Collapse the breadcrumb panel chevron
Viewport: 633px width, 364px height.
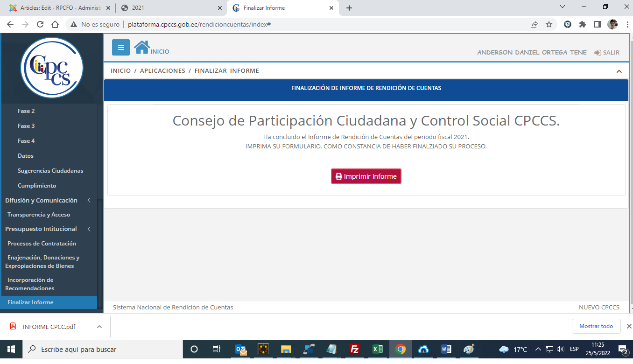point(619,71)
